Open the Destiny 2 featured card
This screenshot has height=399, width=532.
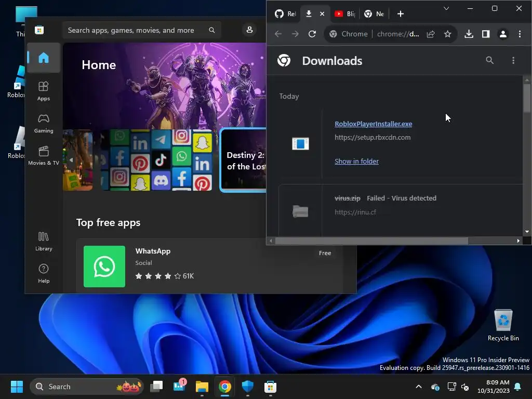point(243,160)
